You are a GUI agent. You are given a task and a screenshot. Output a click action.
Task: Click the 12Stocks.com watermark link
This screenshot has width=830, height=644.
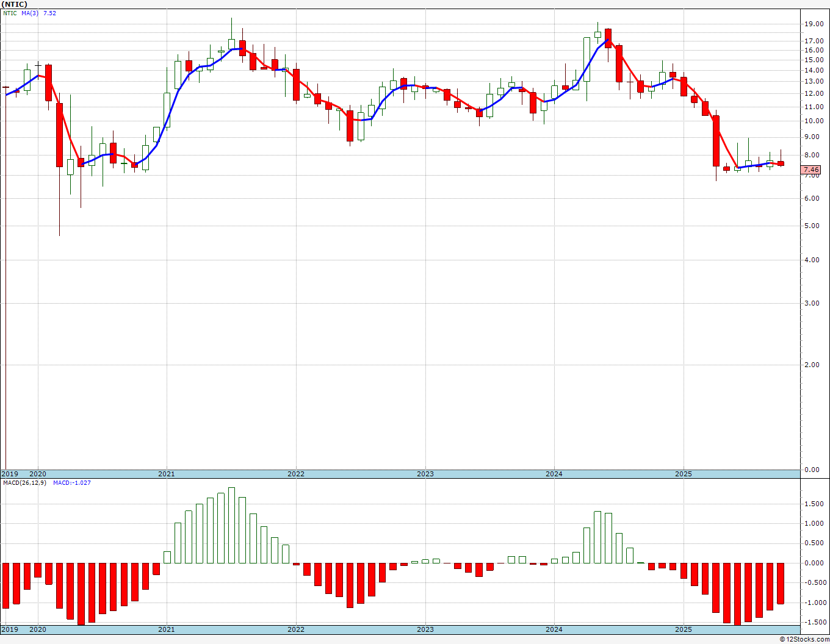tap(804, 639)
